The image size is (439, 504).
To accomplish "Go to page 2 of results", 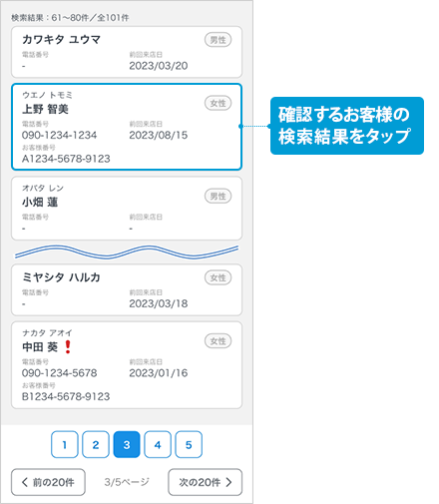I will (x=96, y=444).
